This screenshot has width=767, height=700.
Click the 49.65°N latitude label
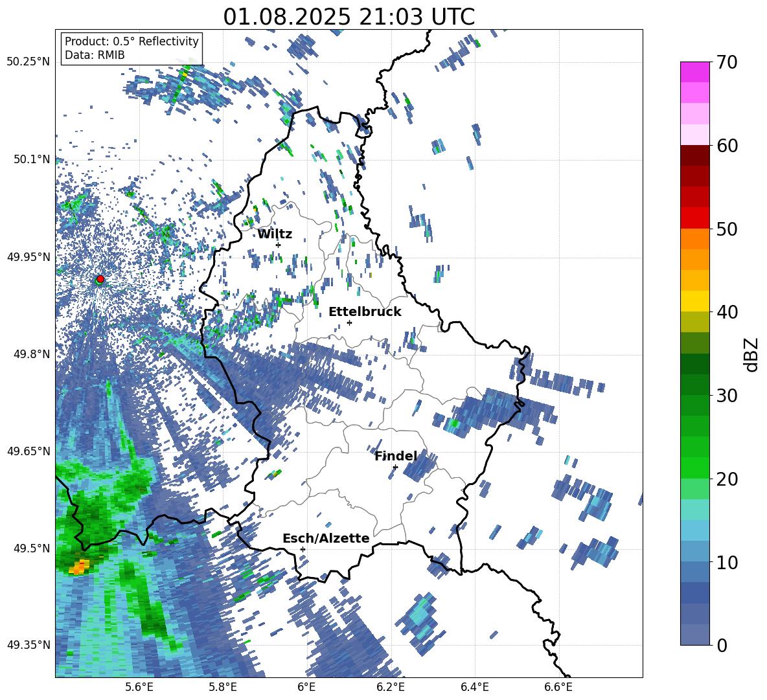(29, 451)
